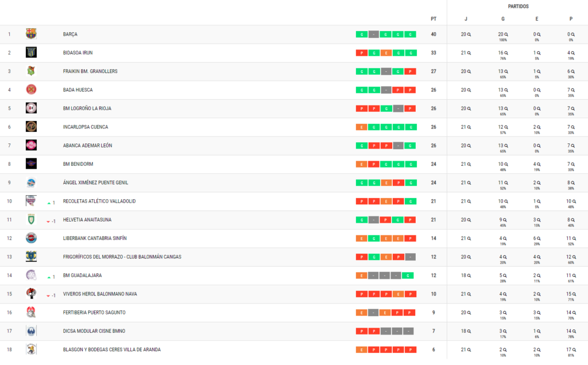Click the BM Guadalajara team logo
Screen dimensions: 588x365
pos(31,275)
